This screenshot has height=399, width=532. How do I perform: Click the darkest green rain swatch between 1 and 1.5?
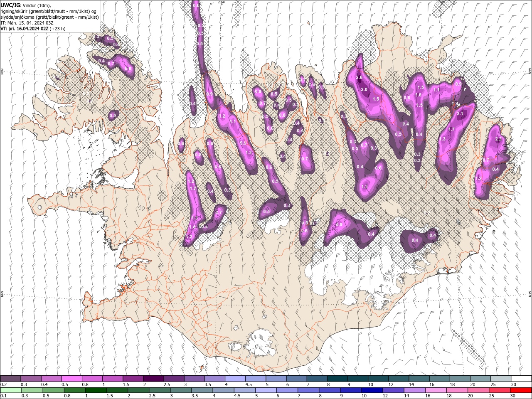pyautogui.click(x=96, y=390)
